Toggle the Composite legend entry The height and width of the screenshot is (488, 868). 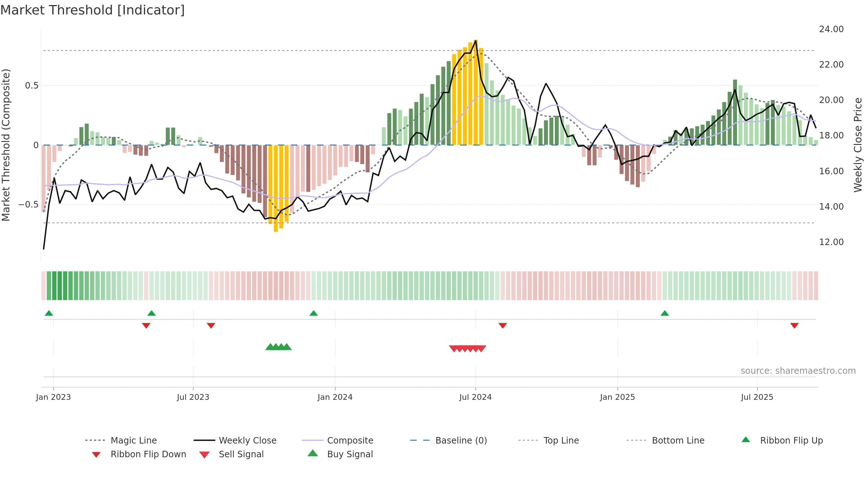pyautogui.click(x=337, y=440)
